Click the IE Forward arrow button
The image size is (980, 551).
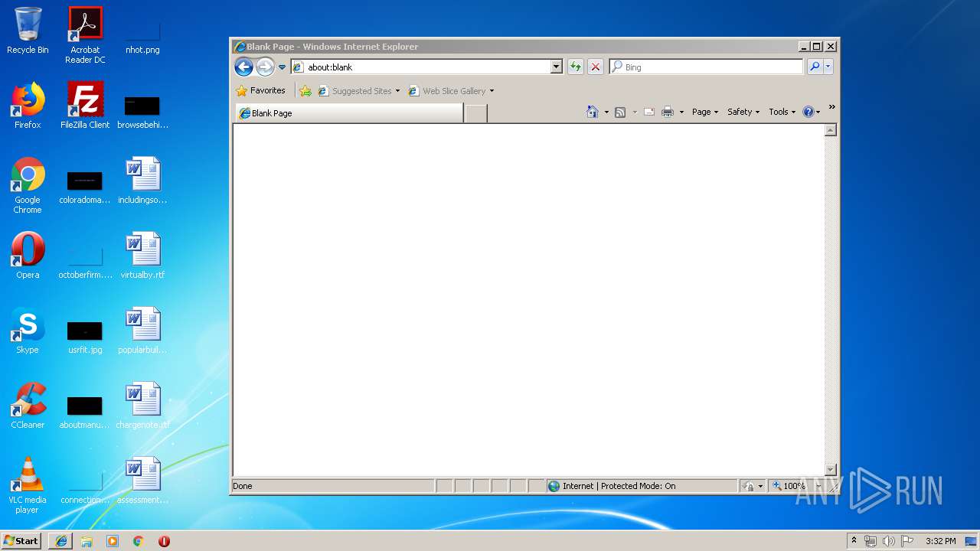(x=265, y=67)
